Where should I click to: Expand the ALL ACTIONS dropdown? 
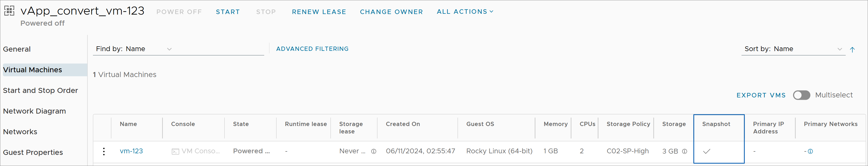coord(465,12)
